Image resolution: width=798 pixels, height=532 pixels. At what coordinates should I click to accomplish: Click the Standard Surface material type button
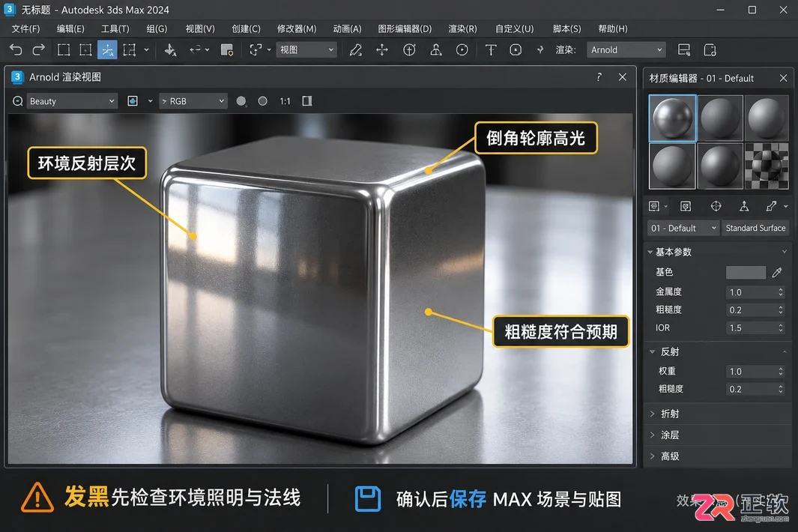pos(755,228)
